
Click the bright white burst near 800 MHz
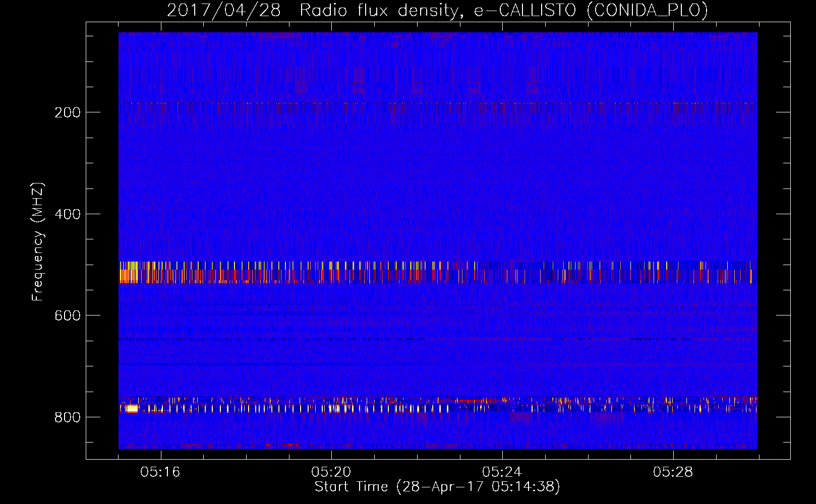(132, 409)
